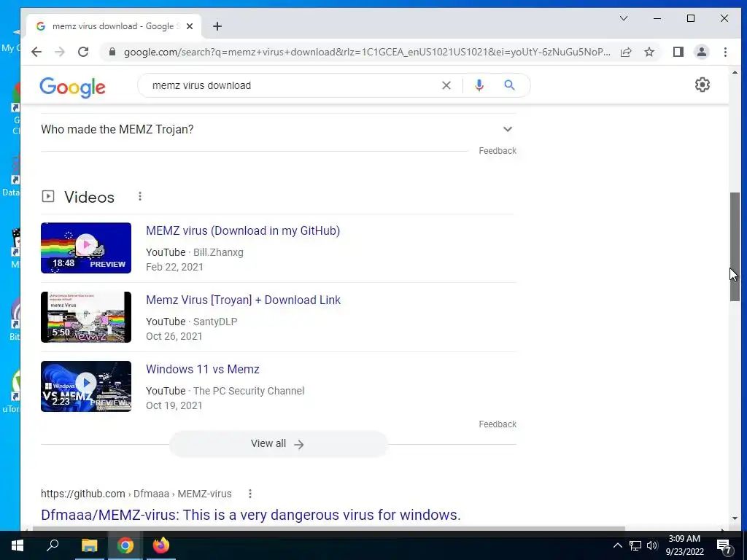The image size is (747, 560).
Task: Click the vertical scrollbar thumb
Action: click(735, 246)
